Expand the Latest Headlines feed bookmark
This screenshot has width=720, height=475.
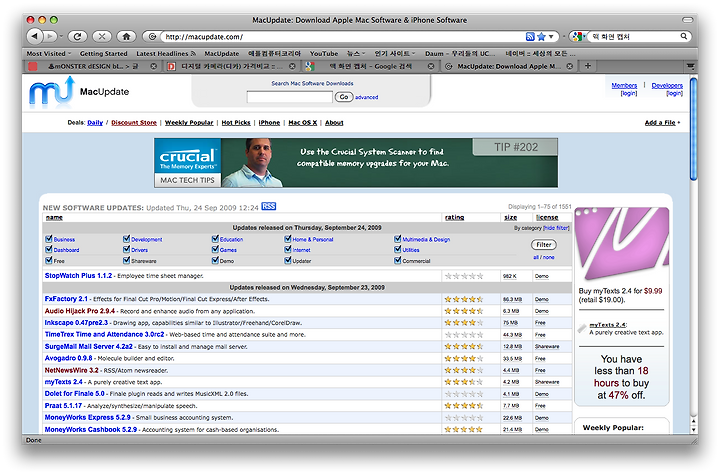coord(166,54)
